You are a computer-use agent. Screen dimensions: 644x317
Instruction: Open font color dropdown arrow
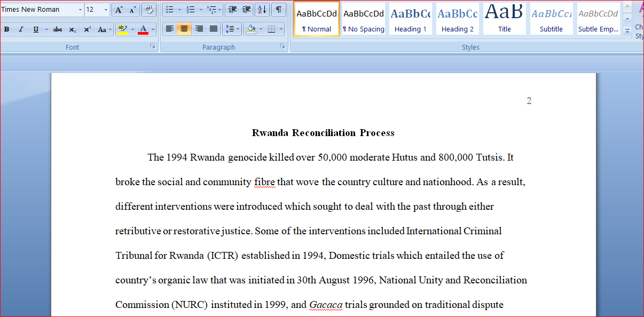pyautogui.click(x=153, y=29)
